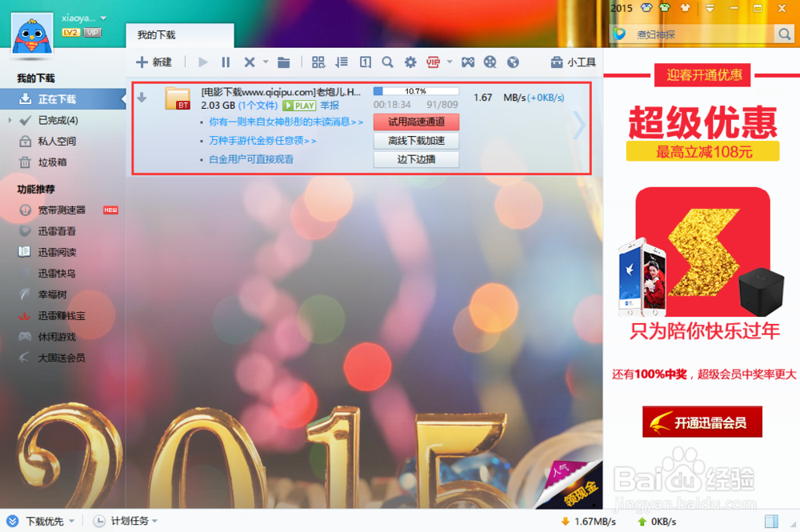800x532 pixels.
Task: Click the green PLAY button on the task
Action: tap(299, 106)
